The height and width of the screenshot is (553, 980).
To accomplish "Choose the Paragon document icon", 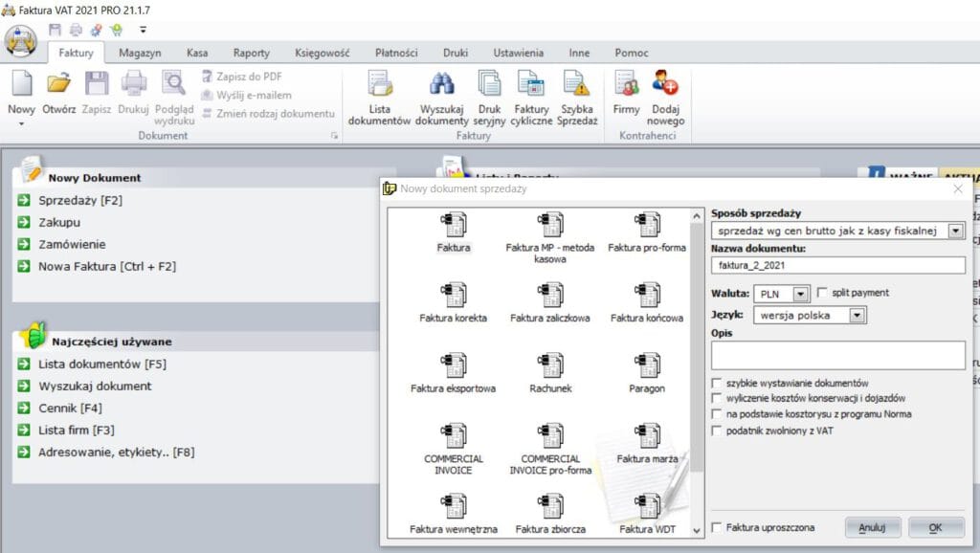I will 647,373.
